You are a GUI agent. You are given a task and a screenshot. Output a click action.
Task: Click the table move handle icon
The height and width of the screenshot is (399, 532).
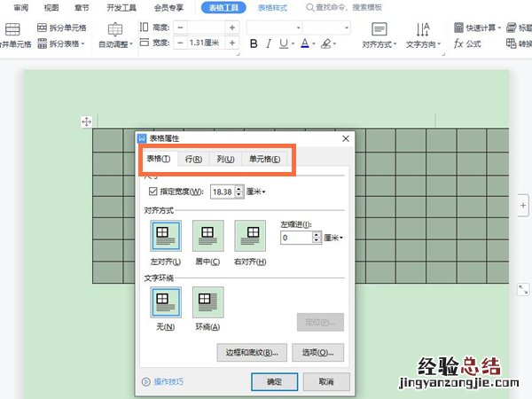pyautogui.click(x=87, y=121)
